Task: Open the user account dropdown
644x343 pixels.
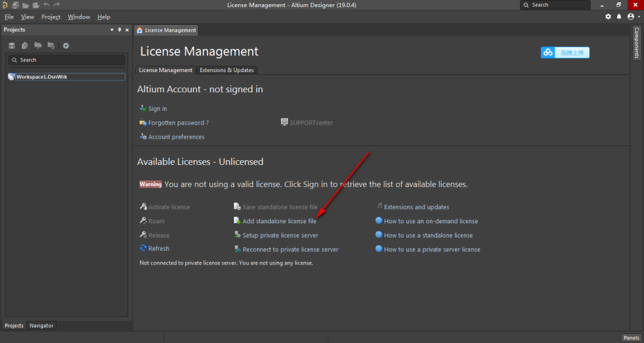Action: click(634, 17)
